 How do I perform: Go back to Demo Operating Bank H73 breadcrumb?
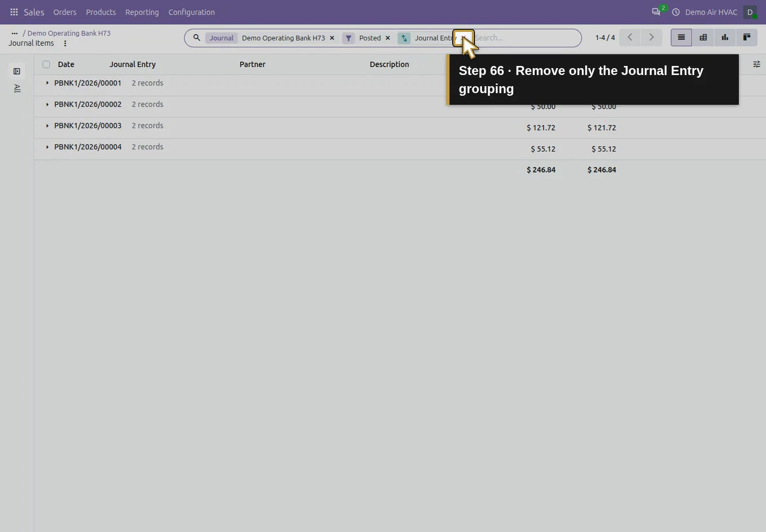(x=69, y=33)
